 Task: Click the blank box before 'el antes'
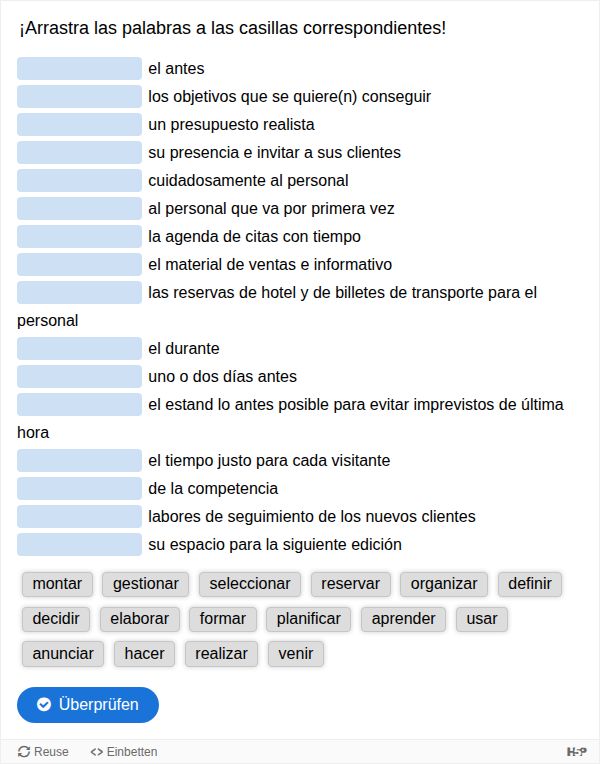click(x=80, y=69)
